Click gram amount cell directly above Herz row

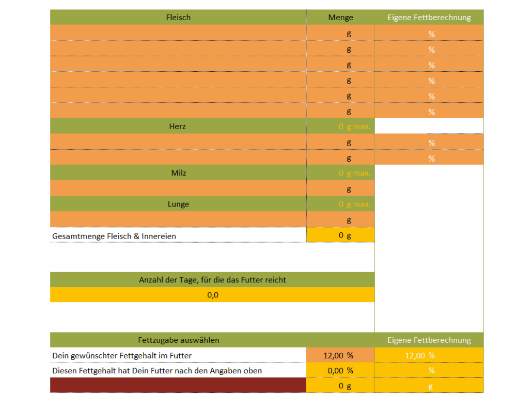pos(341,111)
